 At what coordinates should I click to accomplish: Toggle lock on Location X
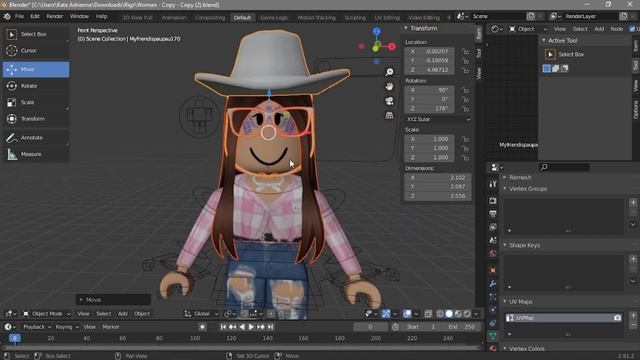tap(465, 51)
